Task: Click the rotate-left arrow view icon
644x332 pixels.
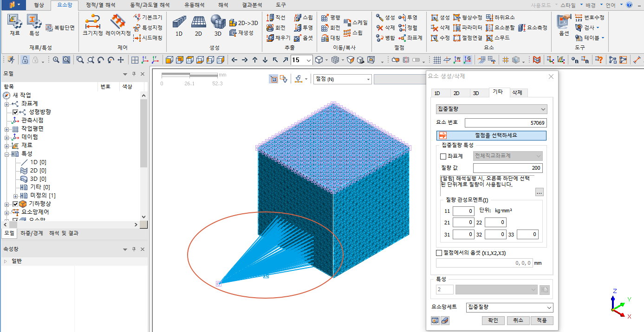Action: click(100, 60)
